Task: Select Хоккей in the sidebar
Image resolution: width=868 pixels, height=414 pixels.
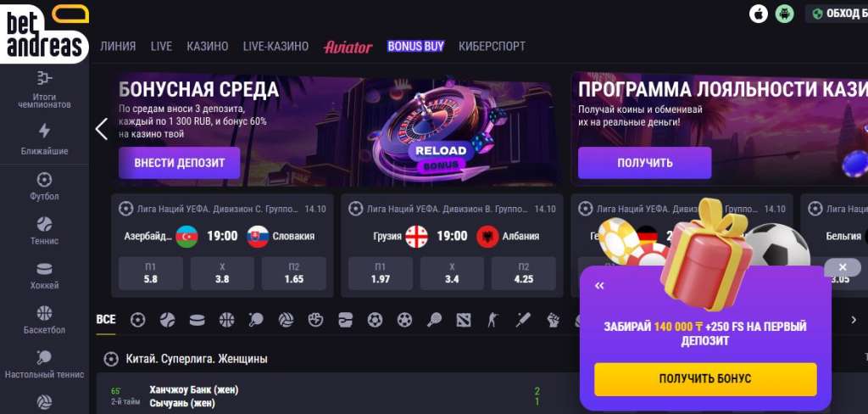Action: point(44,276)
